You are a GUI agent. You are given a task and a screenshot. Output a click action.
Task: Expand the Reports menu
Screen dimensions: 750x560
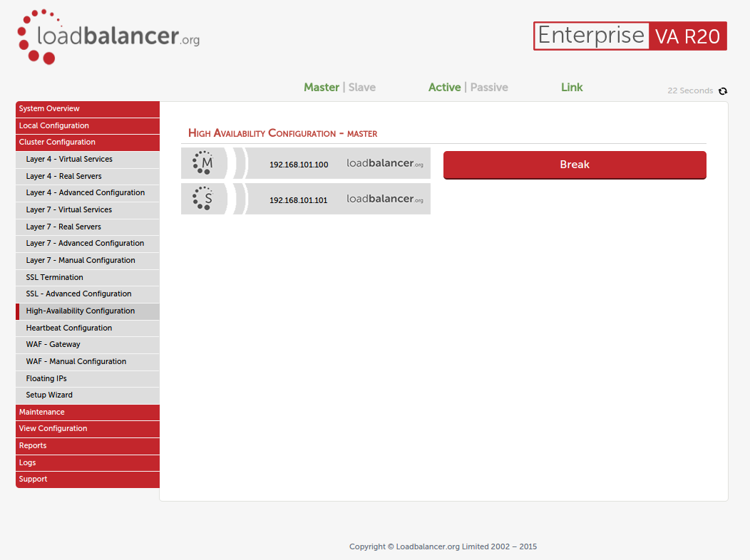tap(88, 446)
